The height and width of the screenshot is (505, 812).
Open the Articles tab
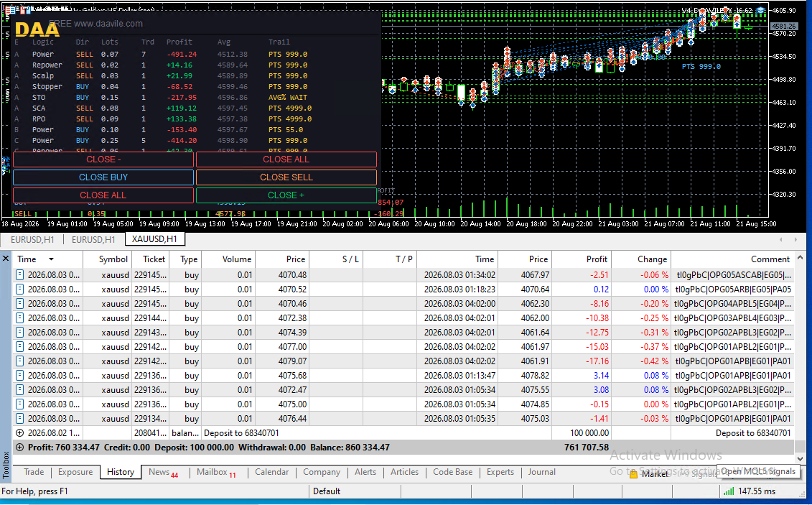click(x=404, y=472)
